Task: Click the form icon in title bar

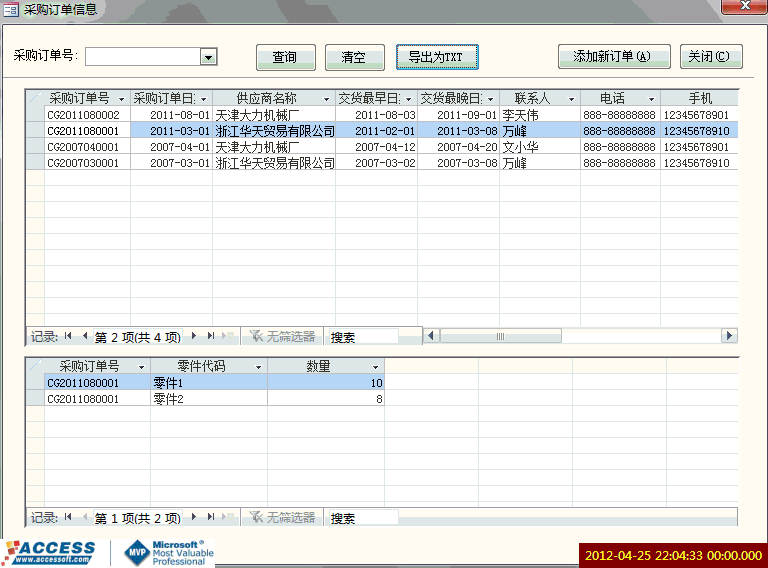Action: coord(11,10)
